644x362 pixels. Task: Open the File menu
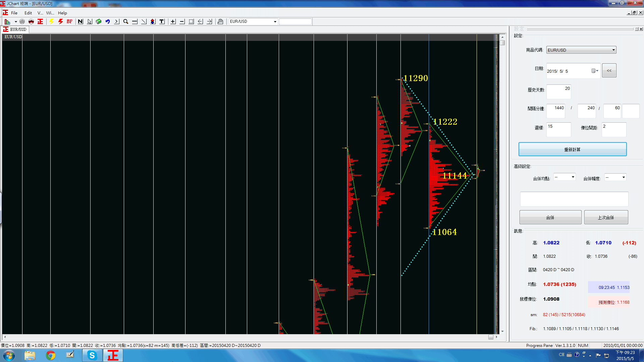[14, 13]
